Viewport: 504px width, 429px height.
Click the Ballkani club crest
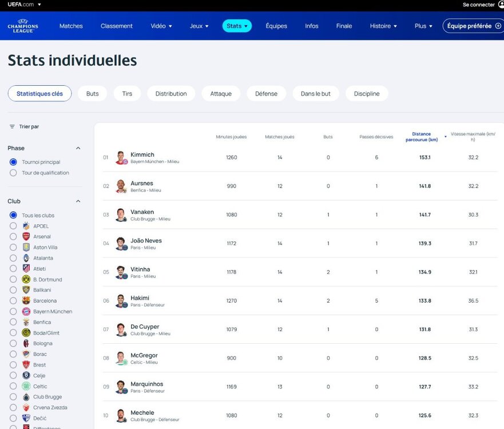26,290
